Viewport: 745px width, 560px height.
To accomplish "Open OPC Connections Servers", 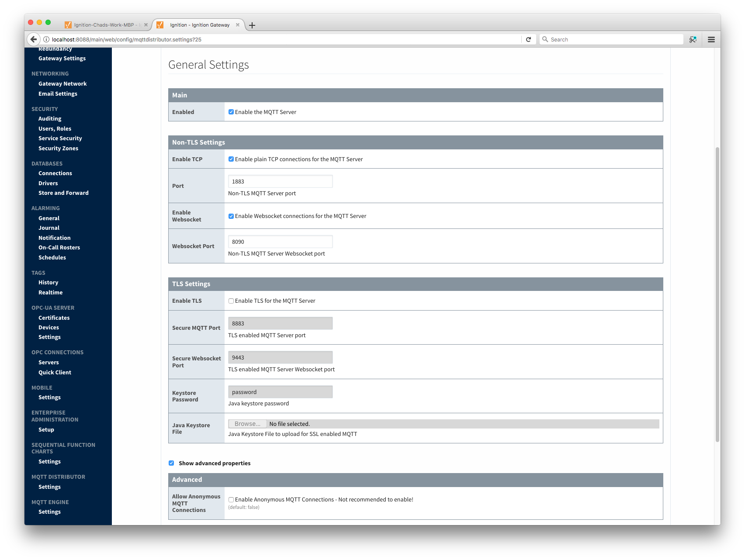I will [x=49, y=362].
